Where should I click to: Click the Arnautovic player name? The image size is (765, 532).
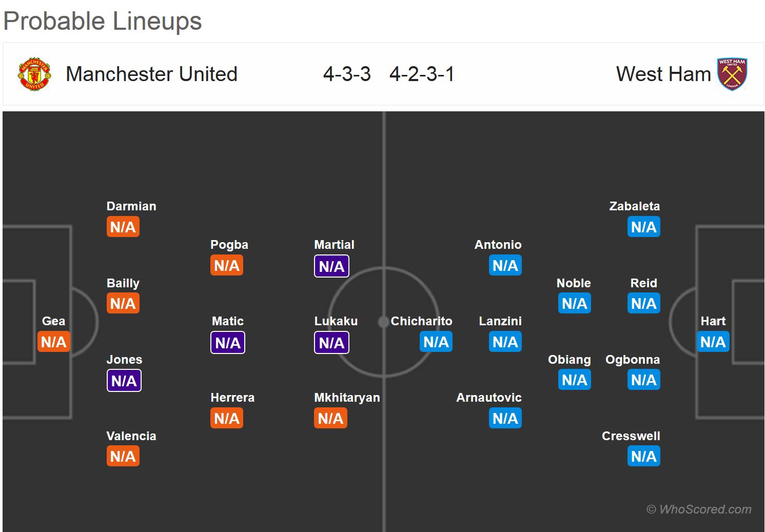click(x=488, y=398)
